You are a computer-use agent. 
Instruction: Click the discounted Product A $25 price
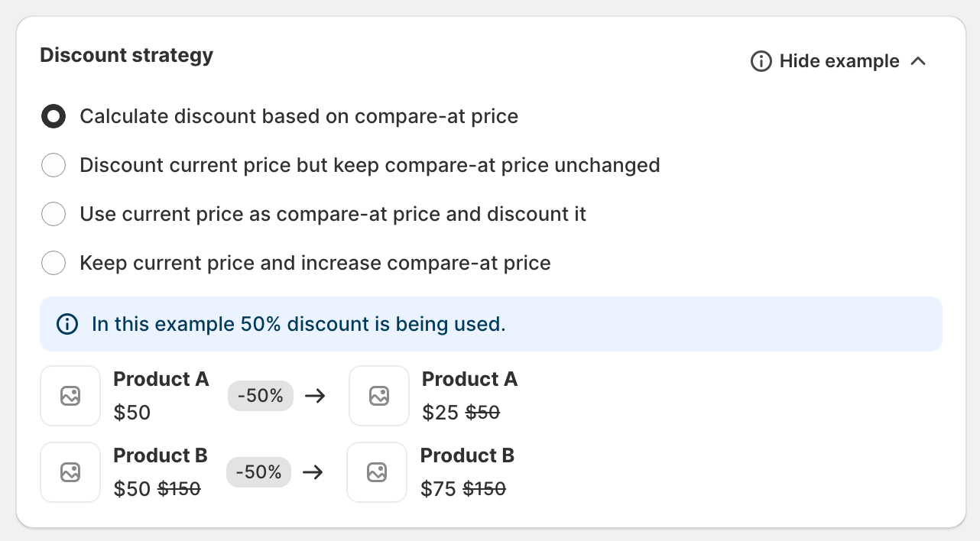(440, 413)
